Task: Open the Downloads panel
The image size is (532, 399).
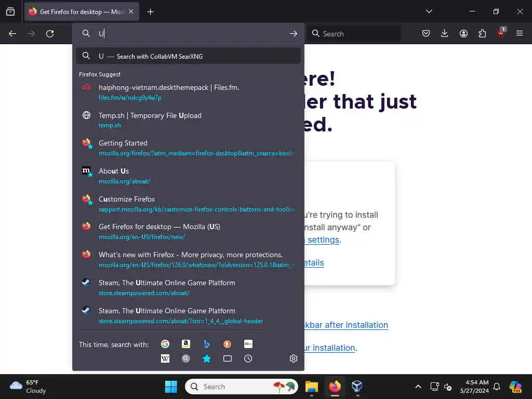Action: click(445, 33)
